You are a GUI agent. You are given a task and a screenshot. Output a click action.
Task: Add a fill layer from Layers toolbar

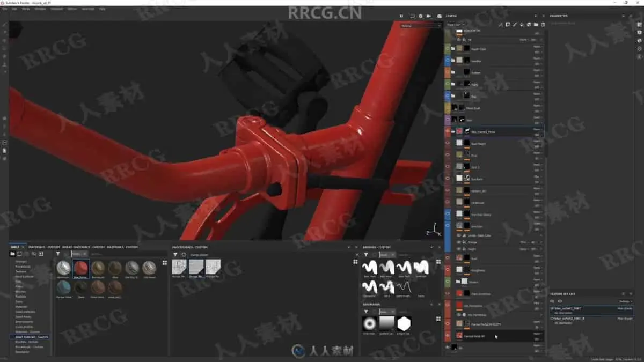pos(522,25)
